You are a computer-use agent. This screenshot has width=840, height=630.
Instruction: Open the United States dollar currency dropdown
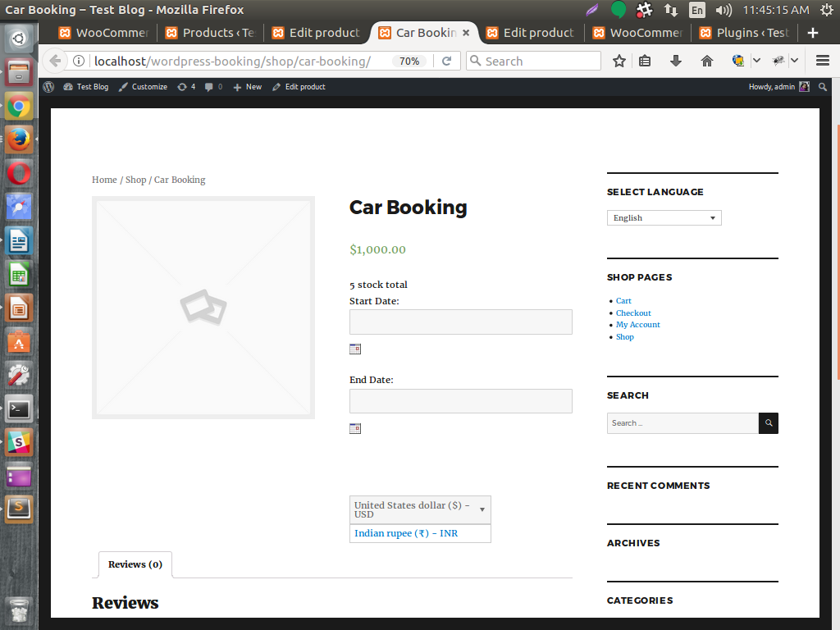coord(420,509)
